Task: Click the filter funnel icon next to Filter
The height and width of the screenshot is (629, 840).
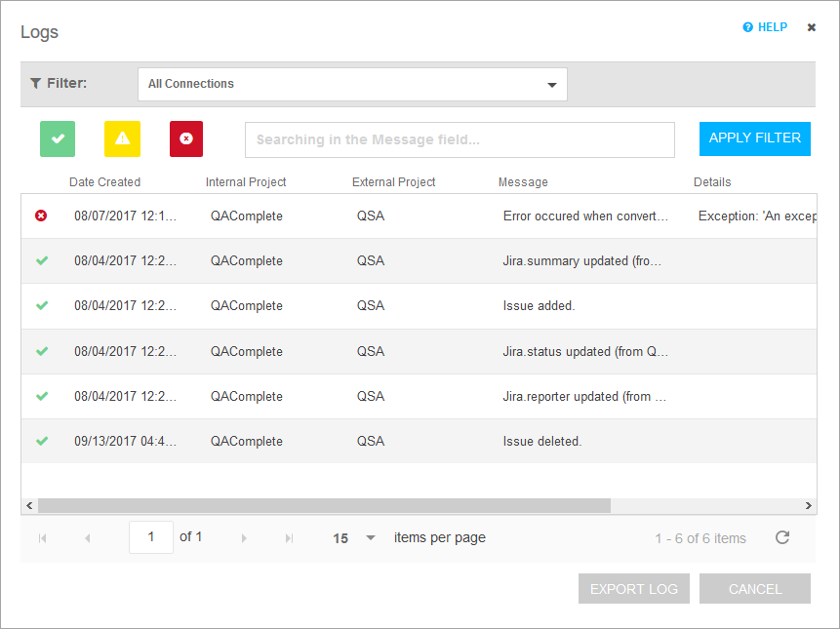Action: [x=36, y=83]
